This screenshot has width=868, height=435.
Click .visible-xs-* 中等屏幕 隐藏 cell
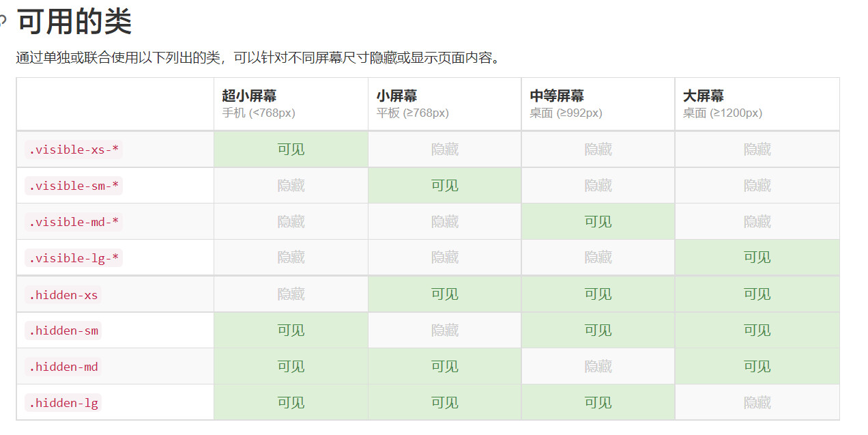598,150
